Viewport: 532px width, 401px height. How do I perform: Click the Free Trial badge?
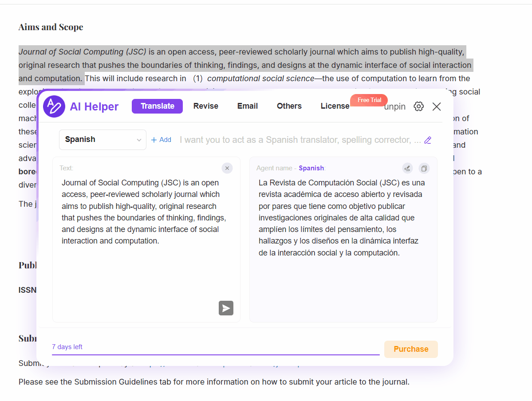point(369,100)
